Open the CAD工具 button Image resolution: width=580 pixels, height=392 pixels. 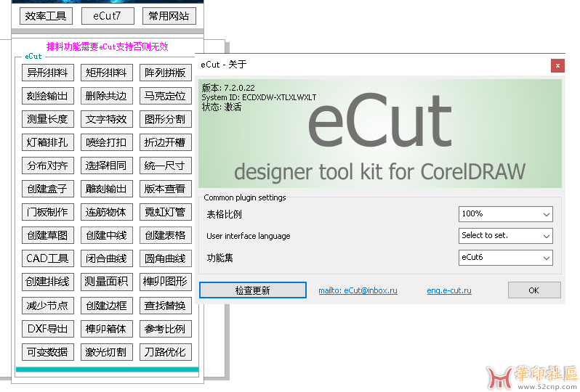pyautogui.click(x=48, y=258)
